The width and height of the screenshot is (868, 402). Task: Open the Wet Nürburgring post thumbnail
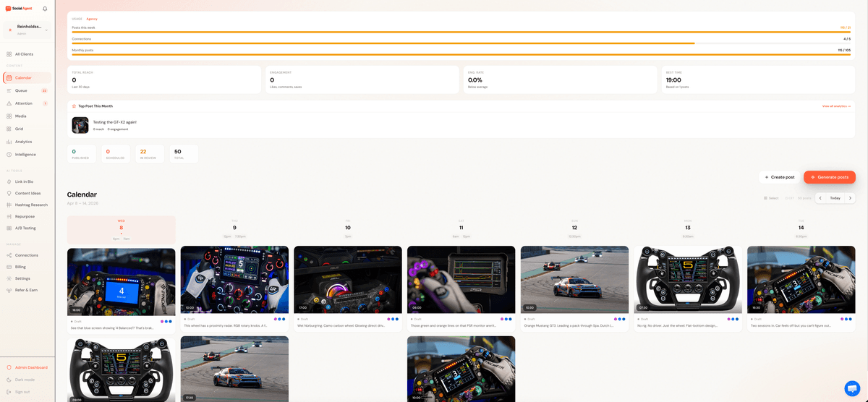348,281
